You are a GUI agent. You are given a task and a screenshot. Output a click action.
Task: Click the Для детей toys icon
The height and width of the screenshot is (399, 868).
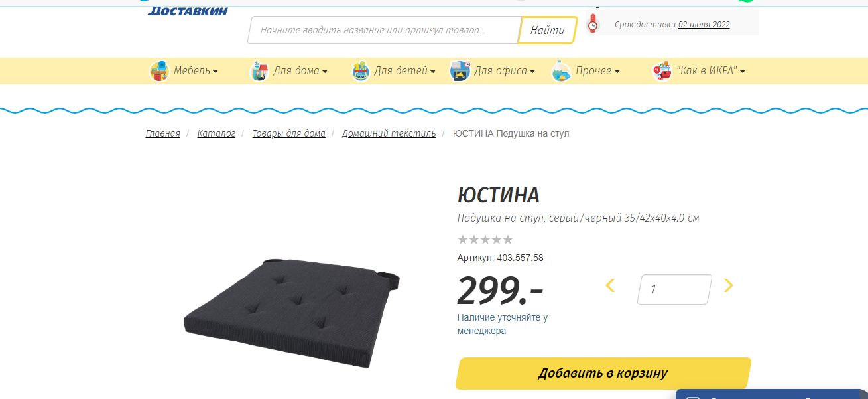[360, 71]
